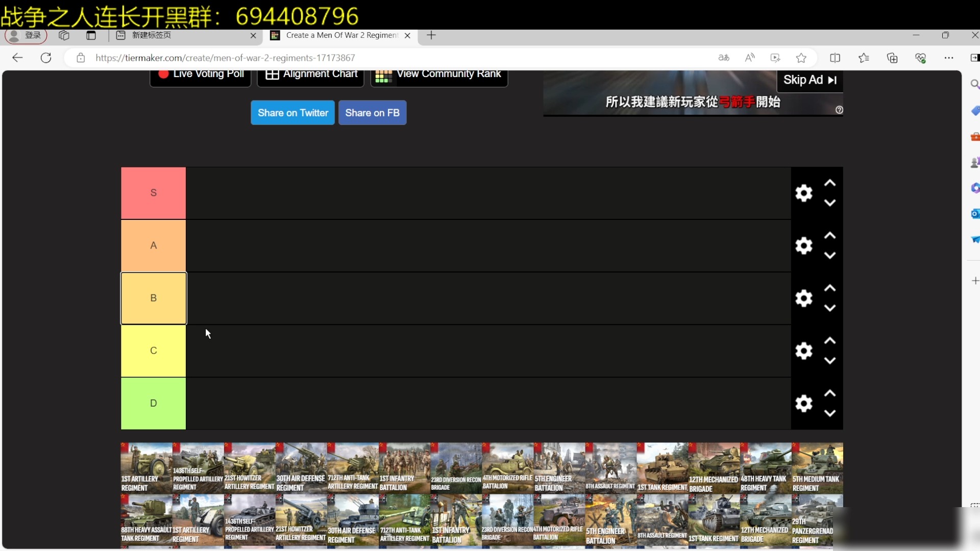The image size is (980, 551).
Task: Share tier list on Twitter
Action: (x=292, y=113)
